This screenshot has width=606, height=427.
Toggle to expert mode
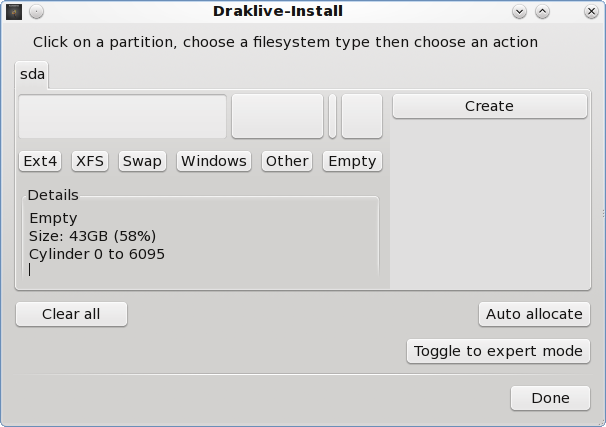pyautogui.click(x=498, y=351)
